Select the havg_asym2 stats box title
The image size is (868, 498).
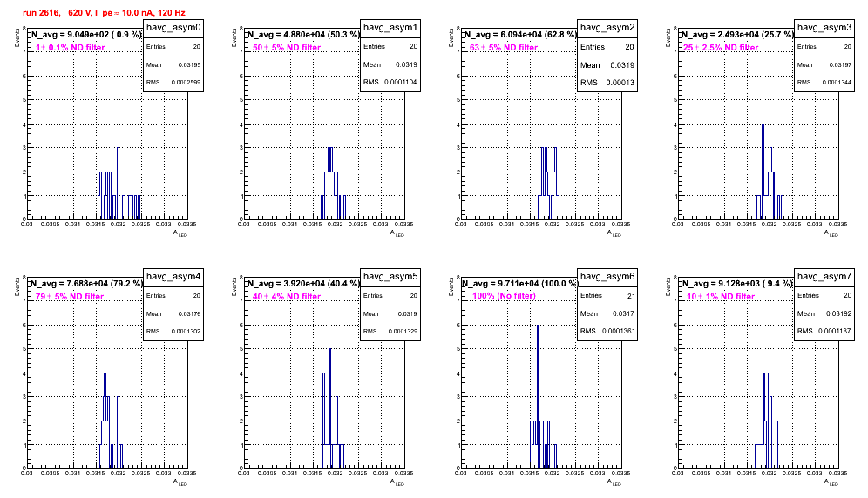pyautogui.click(x=607, y=28)
